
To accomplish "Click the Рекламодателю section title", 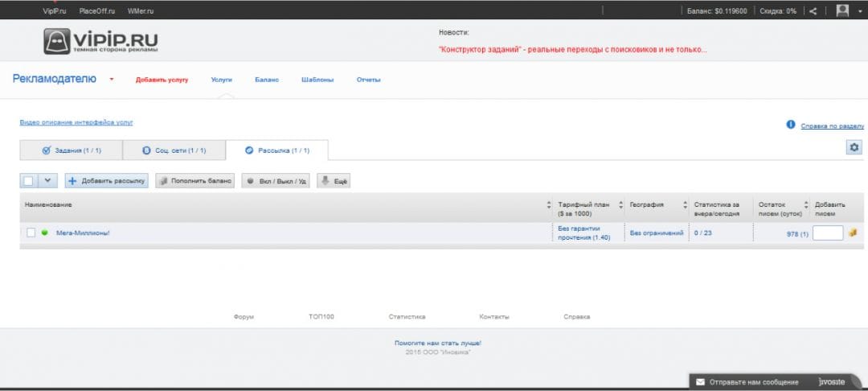I will (55, 79).
